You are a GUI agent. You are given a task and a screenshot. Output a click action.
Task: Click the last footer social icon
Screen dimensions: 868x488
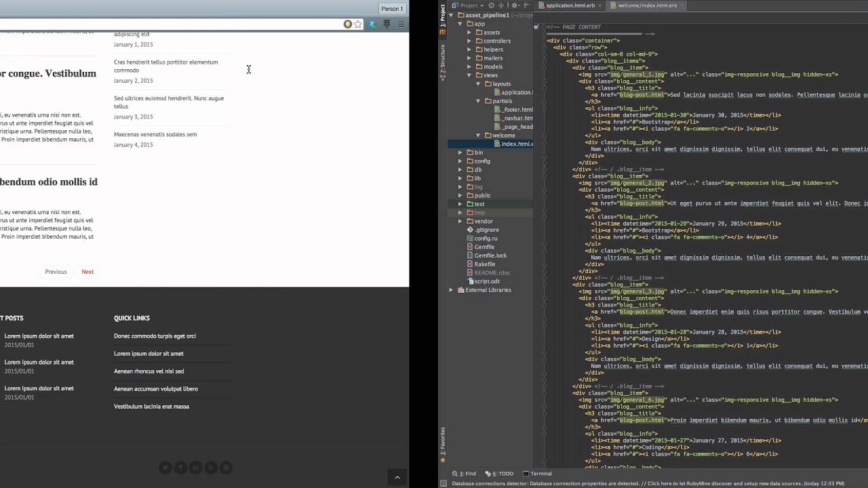coord(226,468)
